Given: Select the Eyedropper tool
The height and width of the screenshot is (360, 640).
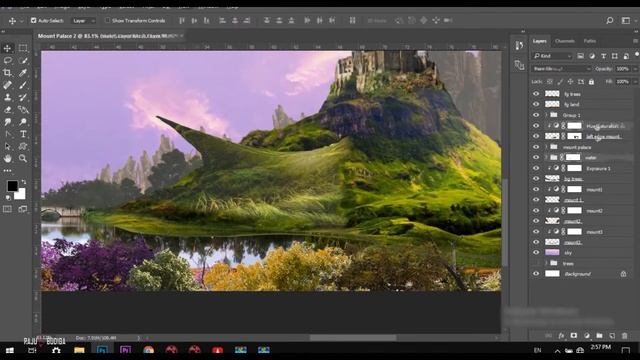Looking at the screenshot, I should click(23, 73).
